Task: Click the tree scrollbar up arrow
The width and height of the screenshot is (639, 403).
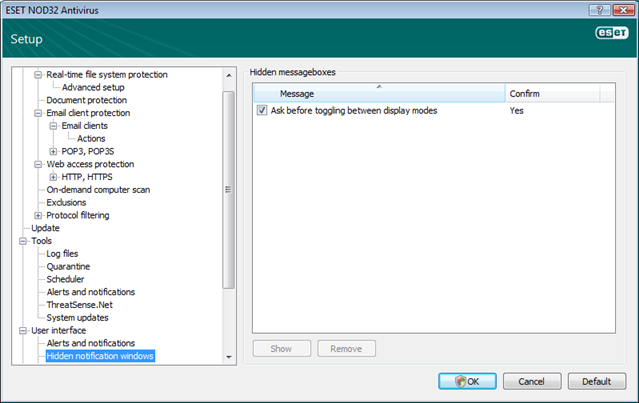Action: [229, 75]
